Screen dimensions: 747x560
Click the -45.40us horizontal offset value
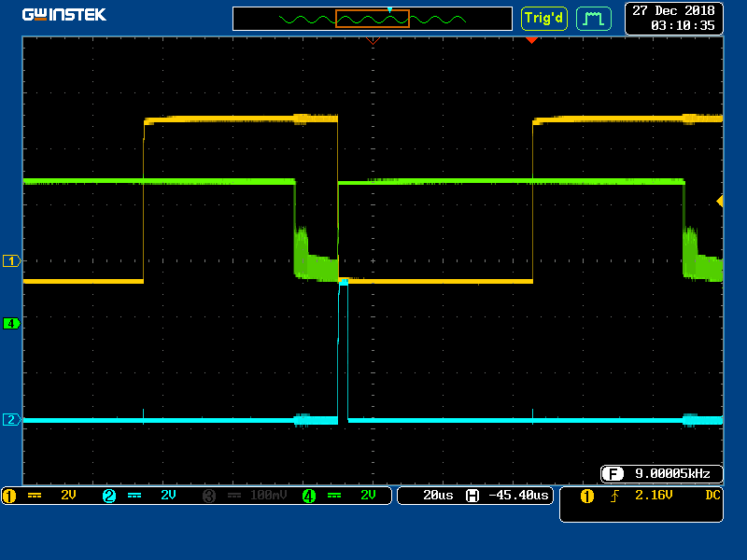[x=518, y=496]
